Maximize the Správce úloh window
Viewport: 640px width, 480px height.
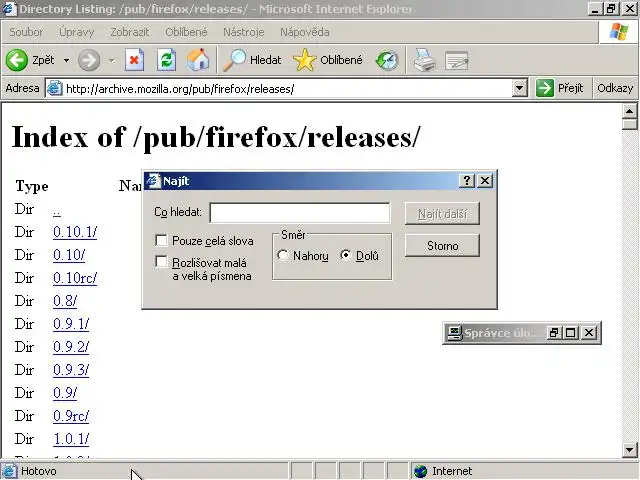(571, 333)
